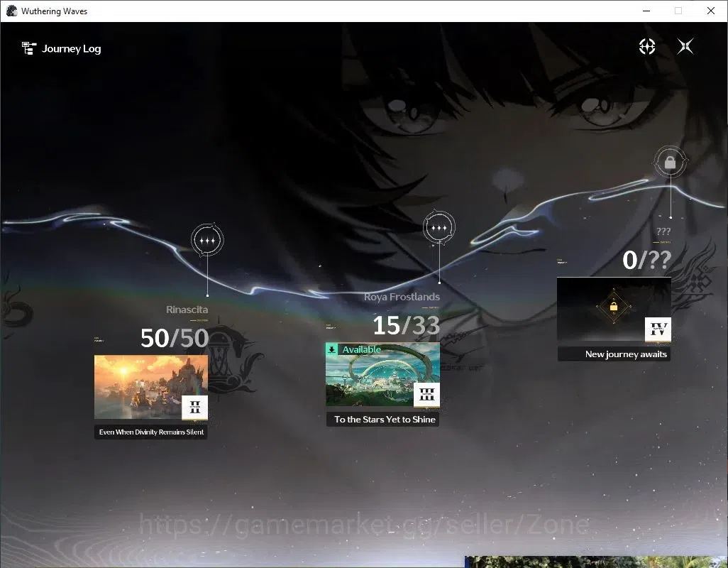
Task: Select the Roya Frostlands chapter node marker
Action: pyautogui.click(x=439, y=228)
